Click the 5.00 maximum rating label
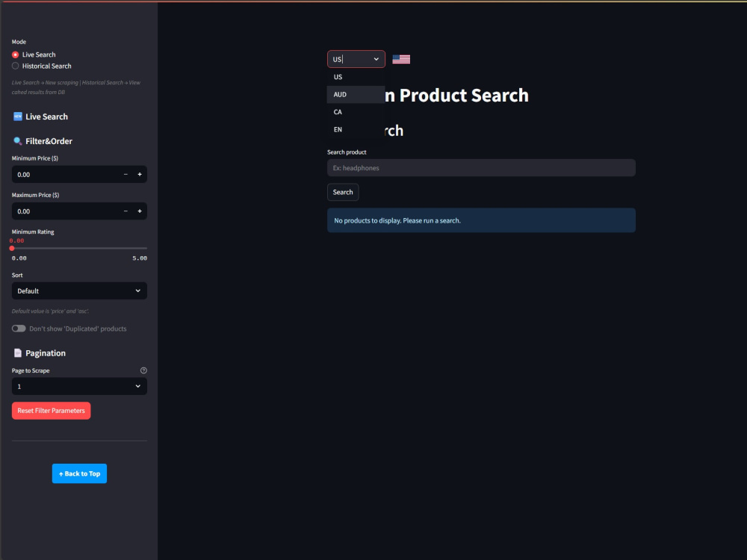The width and height of the screenshot is (747, 560). (140, 258)
